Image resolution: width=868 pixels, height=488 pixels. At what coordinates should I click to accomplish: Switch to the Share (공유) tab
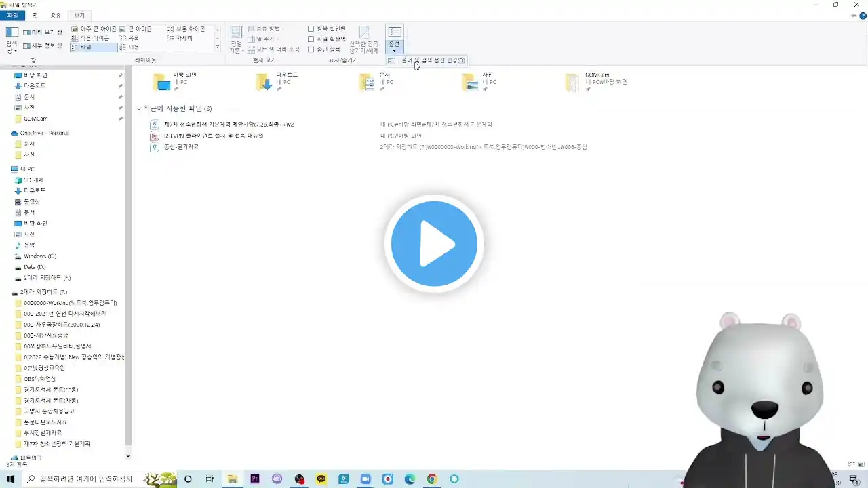point(56,15)
